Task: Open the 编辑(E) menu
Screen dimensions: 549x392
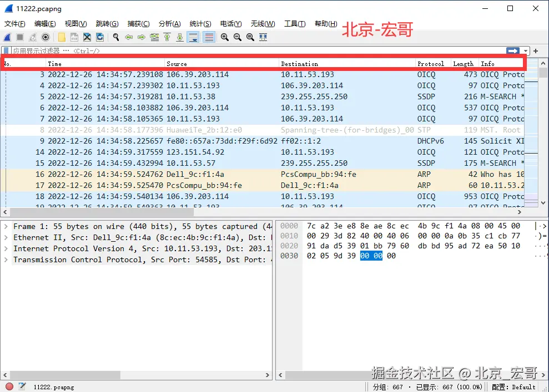Action: click(x=45, y=24)
